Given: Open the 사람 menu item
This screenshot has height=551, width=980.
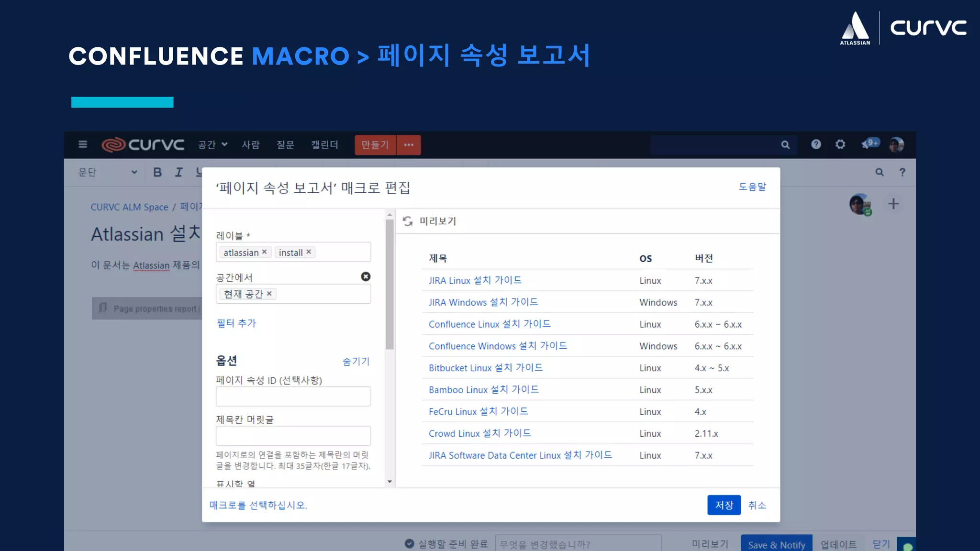Looking at the screenshot, I should 251,144.
